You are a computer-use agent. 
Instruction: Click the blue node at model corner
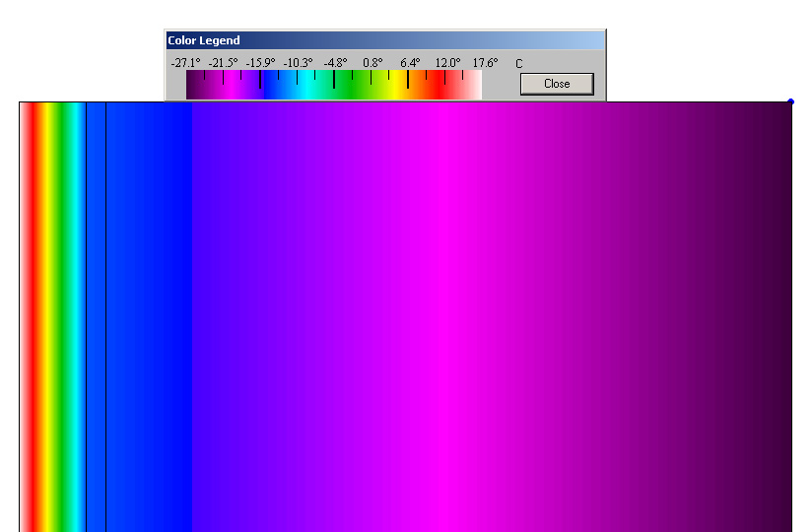tap(790, 101)
